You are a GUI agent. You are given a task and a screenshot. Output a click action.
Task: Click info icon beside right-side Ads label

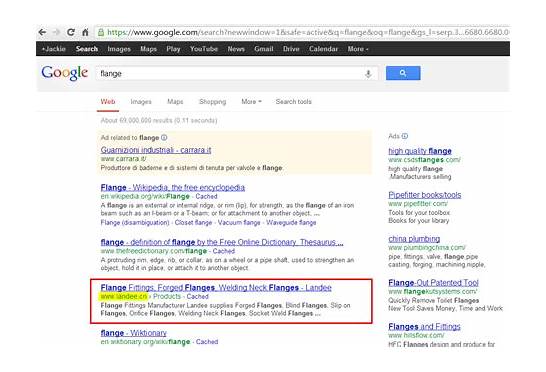[405, 136]
